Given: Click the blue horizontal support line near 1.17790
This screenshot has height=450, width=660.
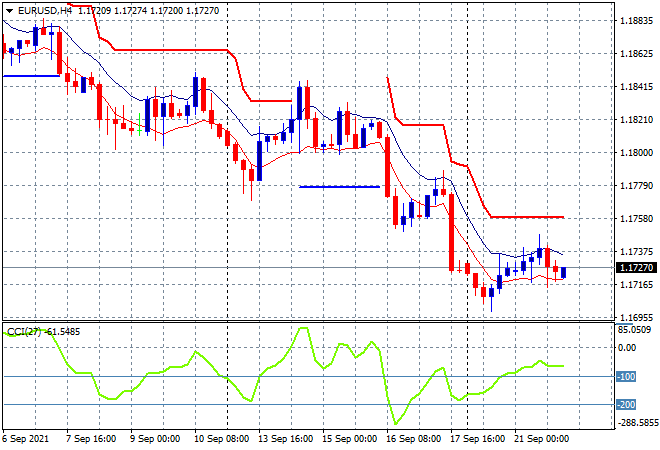Looking at the screenshot, I should point(339,186).
